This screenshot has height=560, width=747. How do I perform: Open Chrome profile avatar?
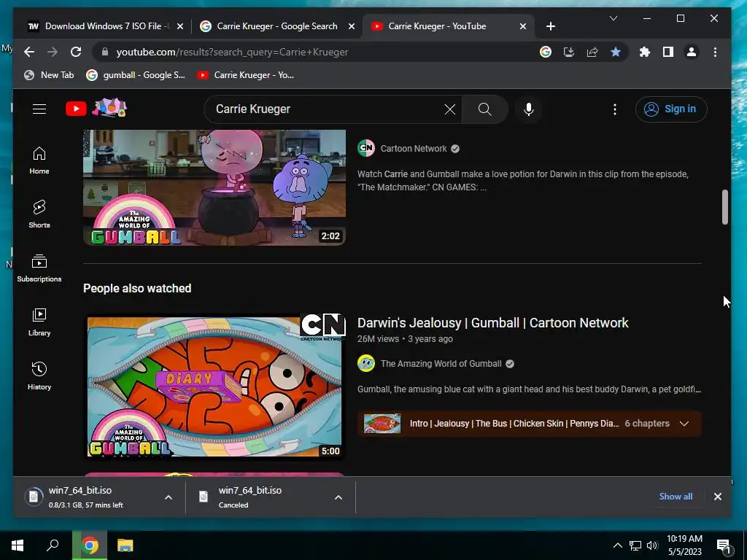[692, 52]
